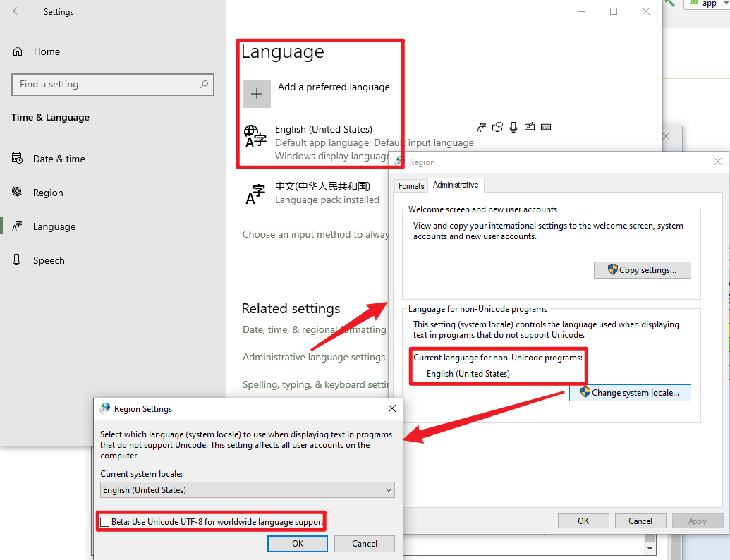Select English (United States) language entry
Viewport: 730px width, 560px height.
(358, 142)
